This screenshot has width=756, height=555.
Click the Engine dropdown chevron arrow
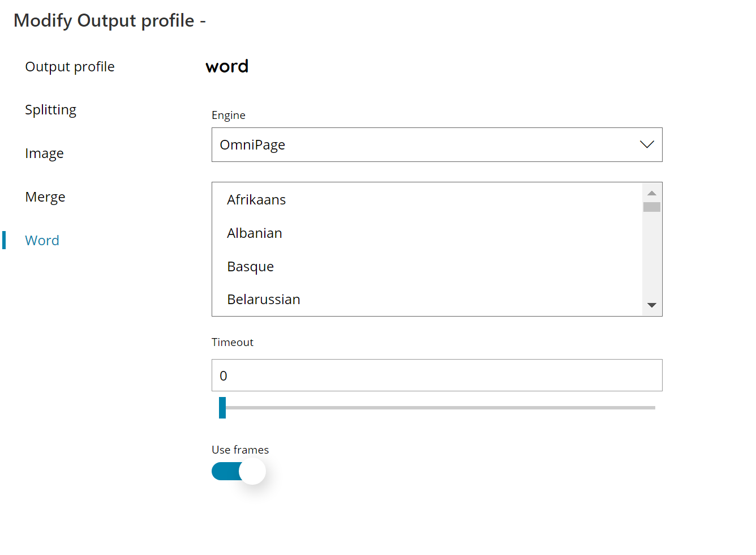(647, 144)
